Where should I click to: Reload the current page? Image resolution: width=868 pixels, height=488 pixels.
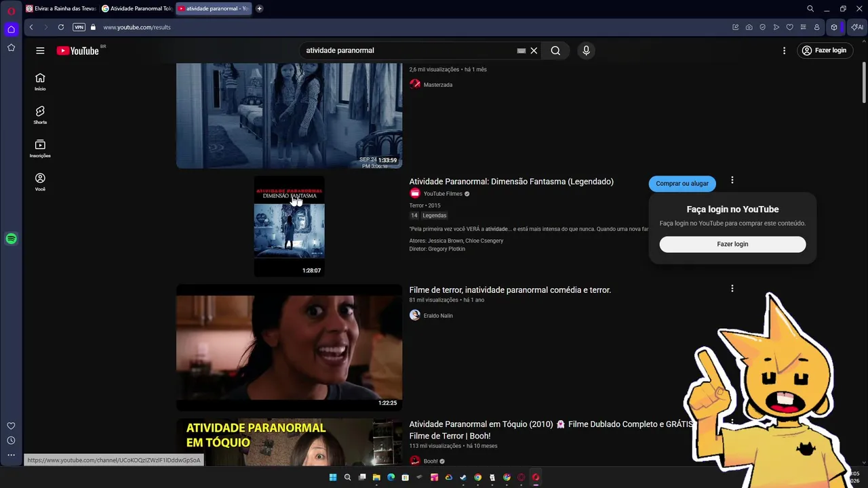(61, 27)
